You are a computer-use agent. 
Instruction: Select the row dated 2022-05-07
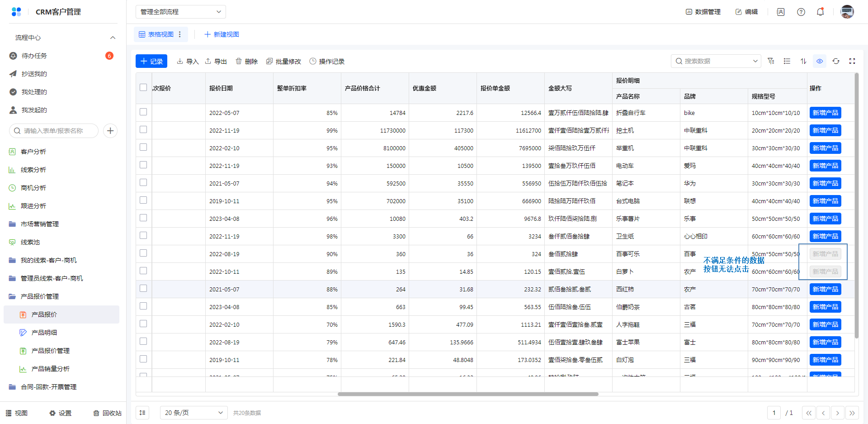143,112
